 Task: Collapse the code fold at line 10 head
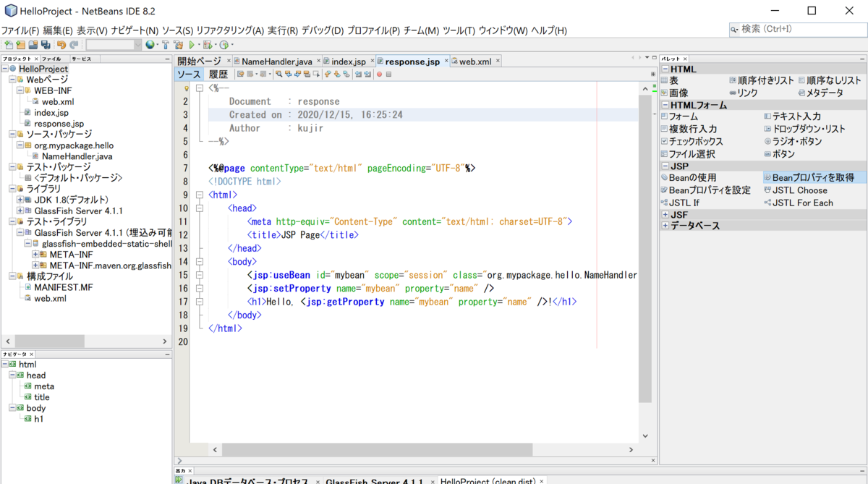199,208
